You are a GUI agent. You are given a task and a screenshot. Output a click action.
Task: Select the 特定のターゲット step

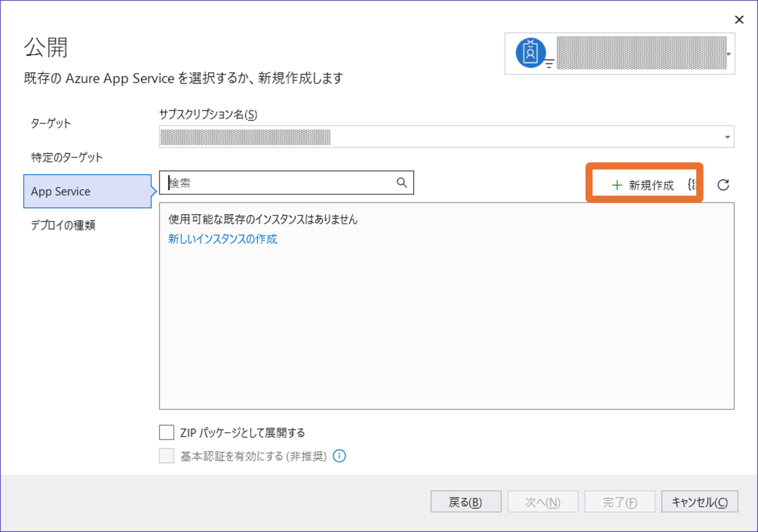click(x=67, y=157)
